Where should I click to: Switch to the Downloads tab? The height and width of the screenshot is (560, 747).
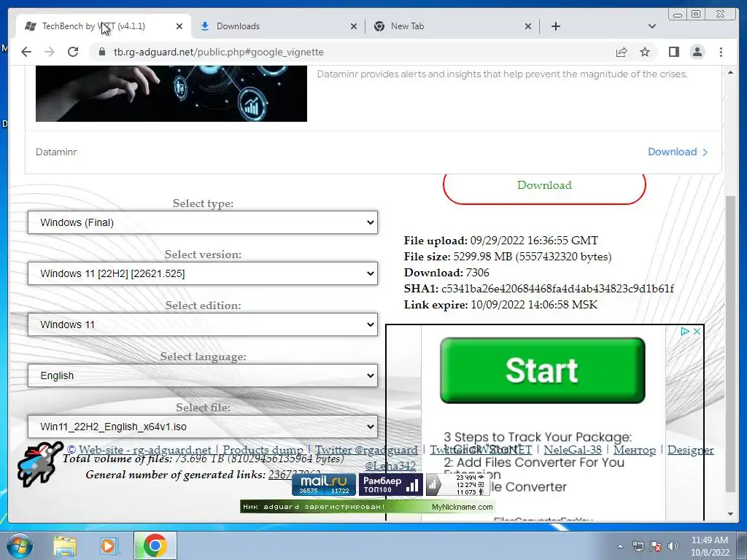(x=278, y=26)
